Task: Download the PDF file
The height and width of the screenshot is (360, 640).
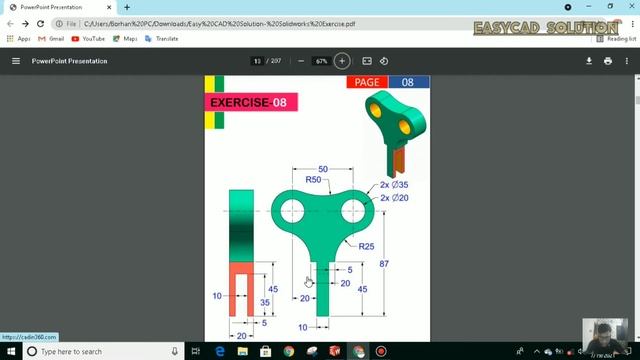Action: 589,61
